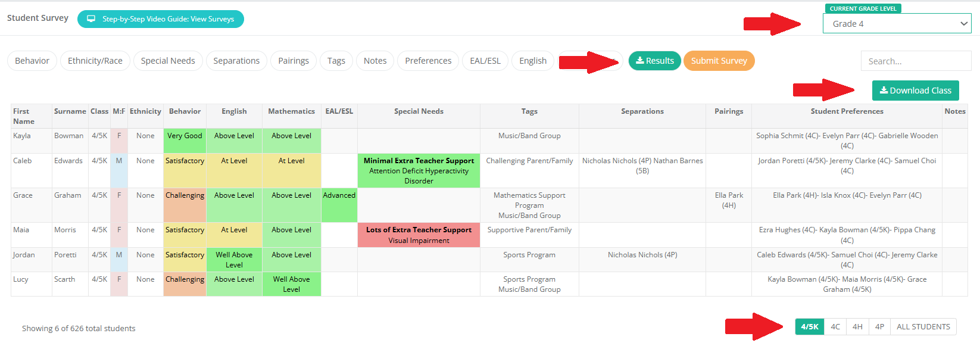Click the download icon in the Results button
This screenshot has width=980, height=349.
[x=640, y=61]
